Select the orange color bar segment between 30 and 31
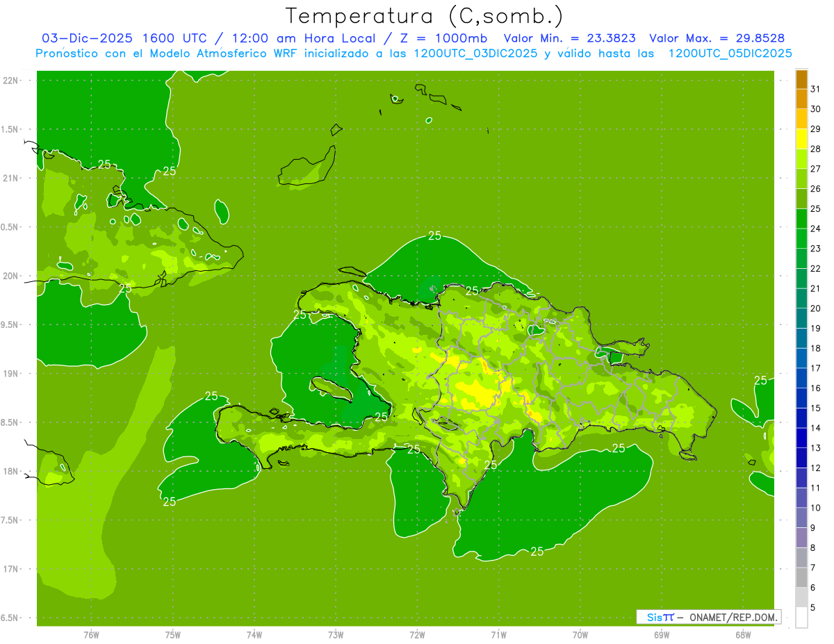 (x=801, y=99)
